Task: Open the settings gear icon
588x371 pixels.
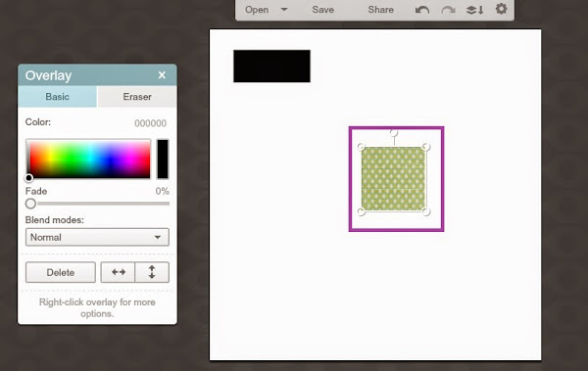Action: (x=502, y=9)
